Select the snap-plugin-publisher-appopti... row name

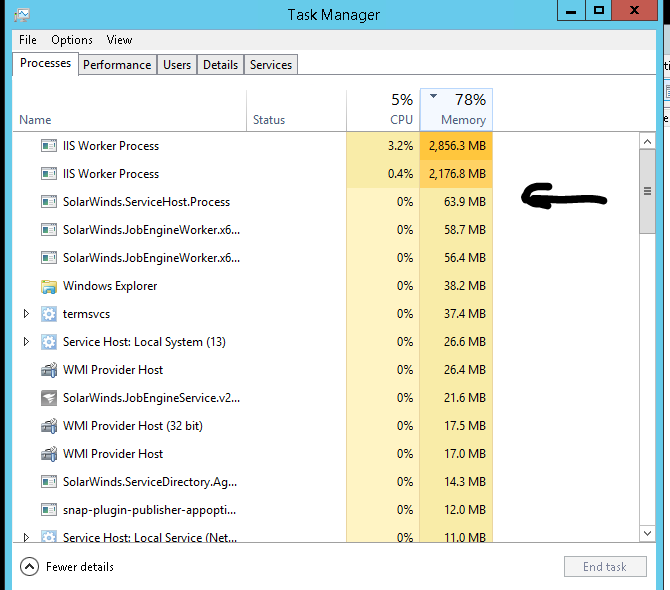point(149,510)
